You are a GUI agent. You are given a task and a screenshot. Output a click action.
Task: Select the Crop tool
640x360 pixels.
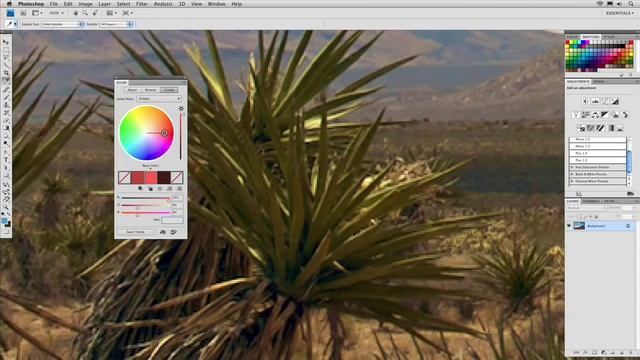click(6, 73)
